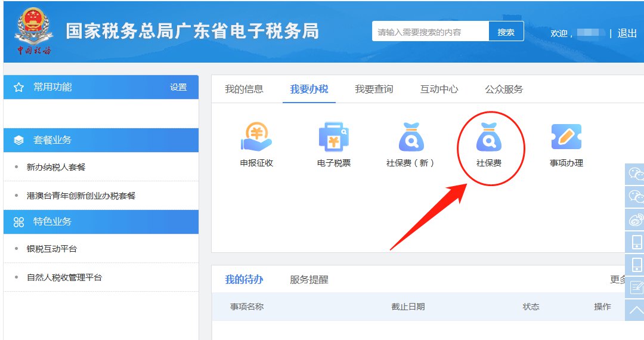Image resolution: width=644 pixels, height=340 pixels.
Task: Switch to the 互动中心 tab
Action: 439,89
